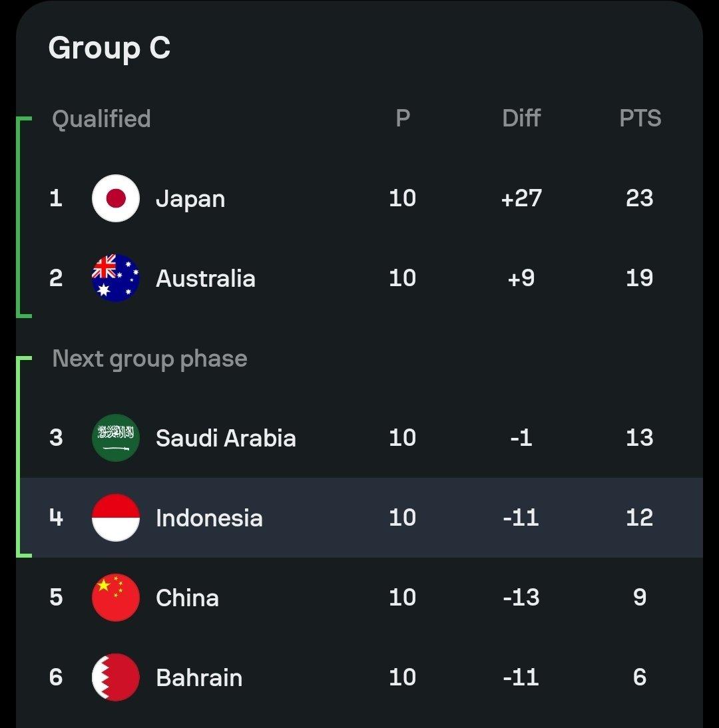This screenshot has width=719, height=728.
Task: Click Japan's 23 points value
Action: pyautogui.click(x=640, y=198)
